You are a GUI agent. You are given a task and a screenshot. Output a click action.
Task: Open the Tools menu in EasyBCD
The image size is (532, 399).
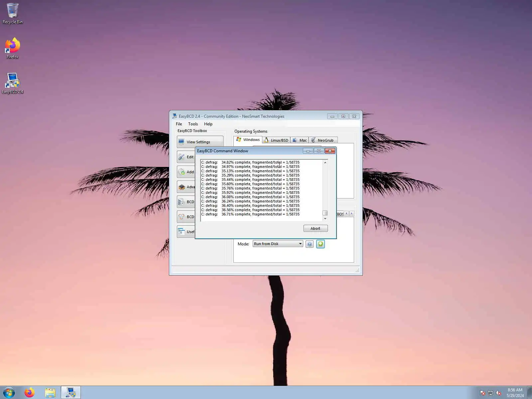pos(193,124)
